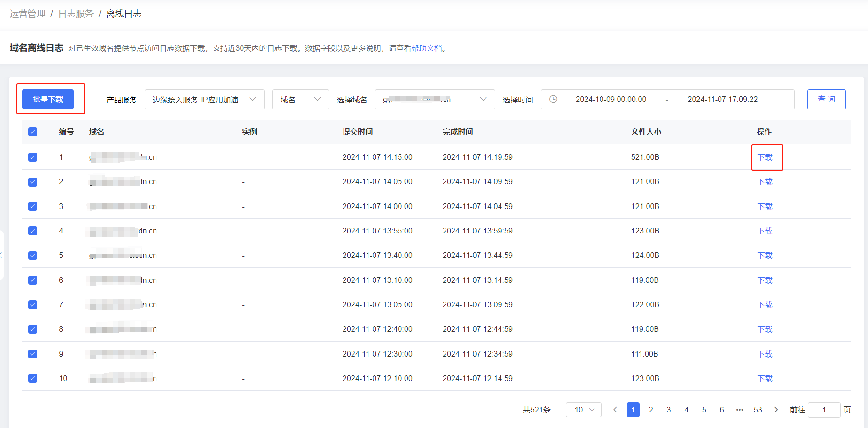Screen dimensions: 868x428
Task: Go to page 3
Action: coord(669,410)
